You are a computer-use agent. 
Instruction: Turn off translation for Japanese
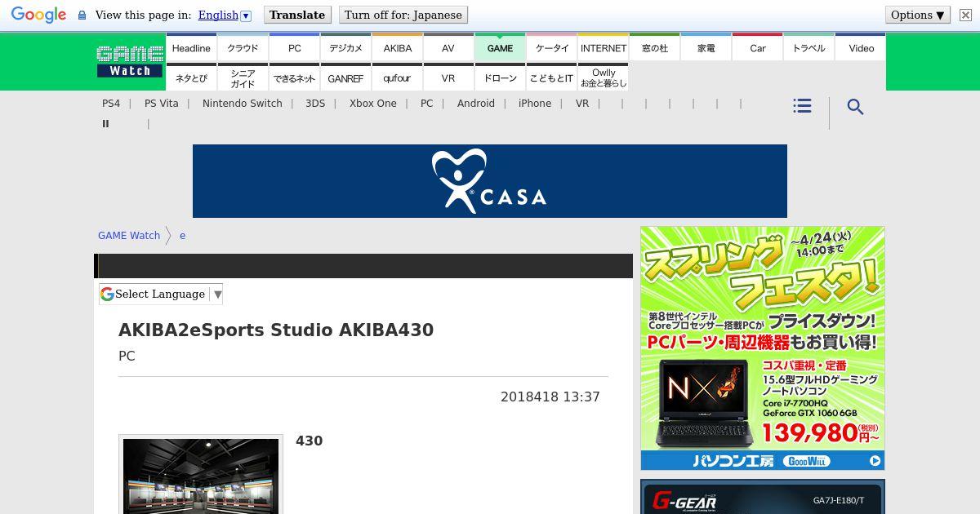point(403,15)
